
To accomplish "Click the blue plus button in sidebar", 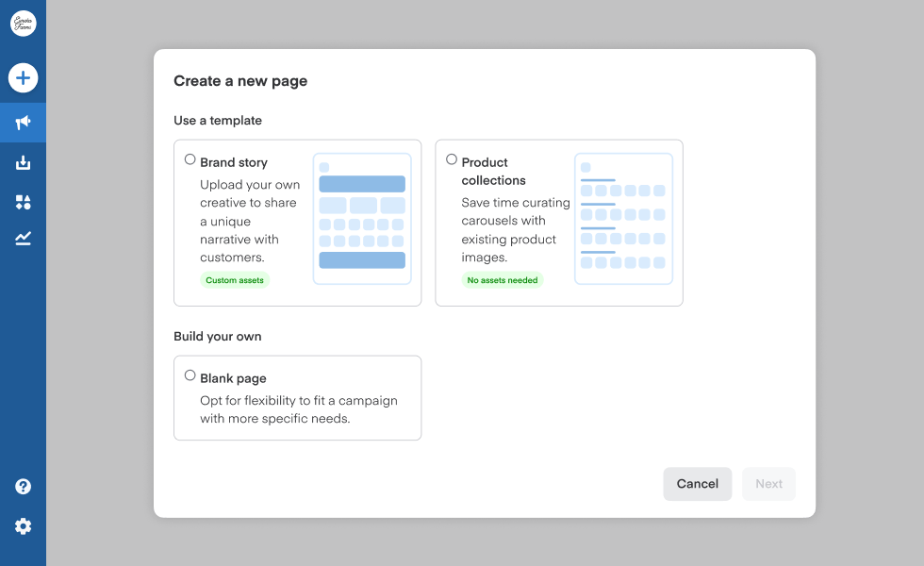I will (23, 77).
